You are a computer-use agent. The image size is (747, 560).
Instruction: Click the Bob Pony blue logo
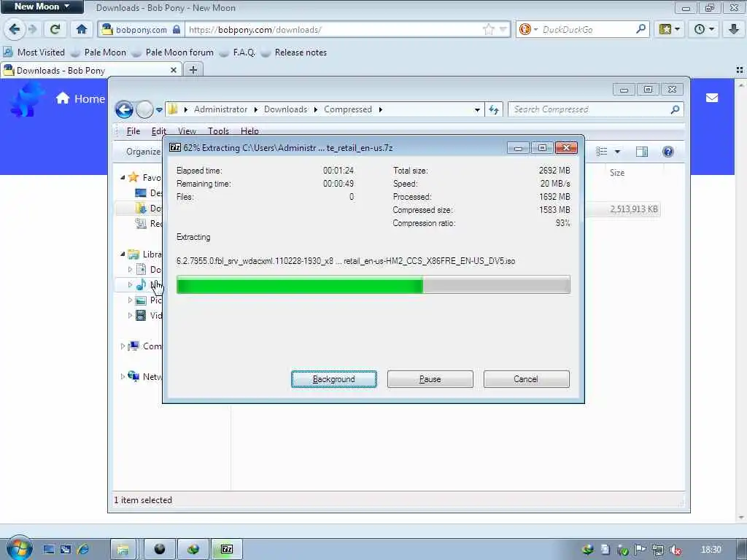point(26,99)
